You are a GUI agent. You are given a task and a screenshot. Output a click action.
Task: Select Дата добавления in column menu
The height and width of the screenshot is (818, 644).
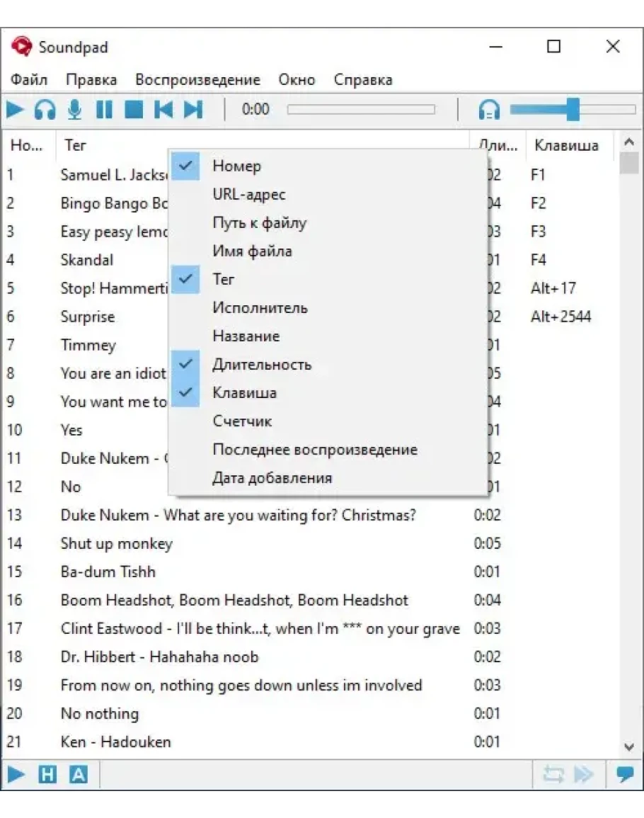[x=272, y=478]
